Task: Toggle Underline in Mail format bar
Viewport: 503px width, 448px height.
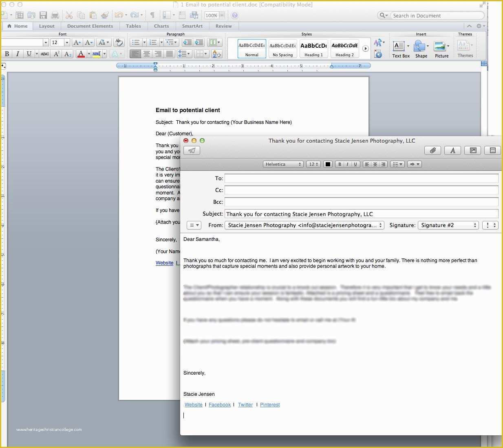Action: pos(355,164)
